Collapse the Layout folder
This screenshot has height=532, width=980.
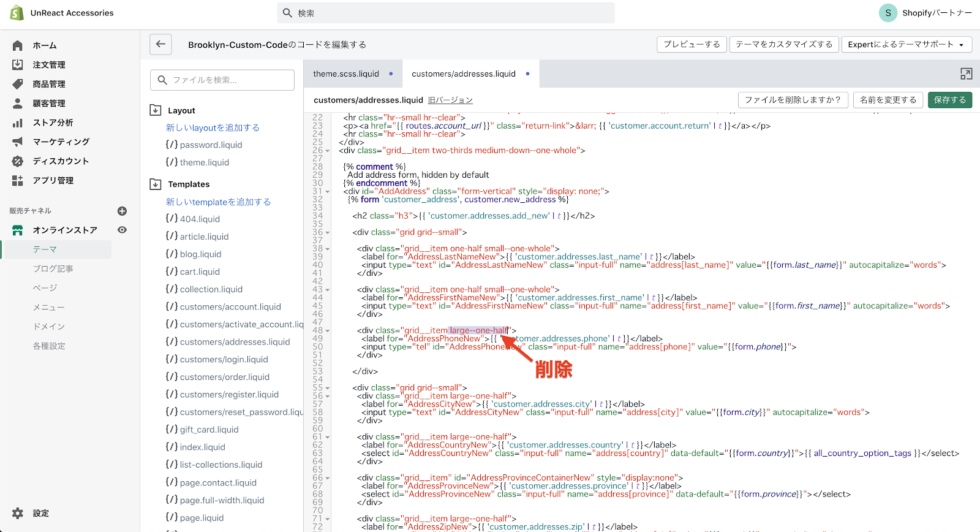coord(156,110)
